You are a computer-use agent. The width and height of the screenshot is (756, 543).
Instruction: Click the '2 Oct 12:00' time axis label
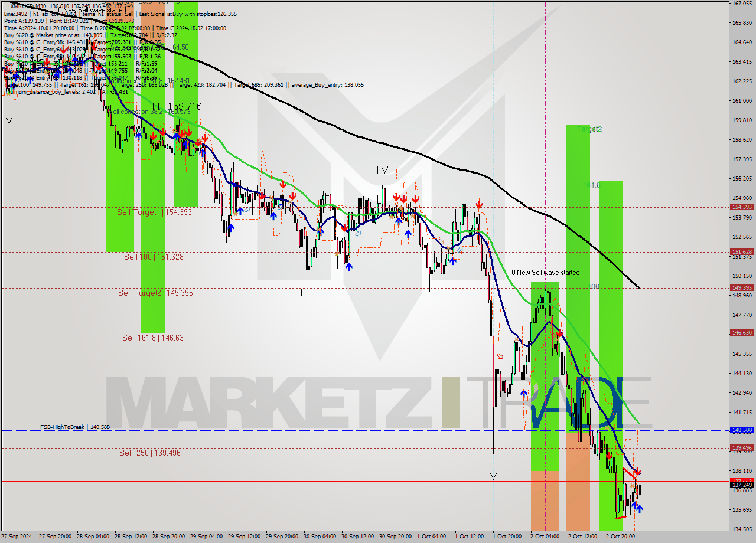(582, 537)
